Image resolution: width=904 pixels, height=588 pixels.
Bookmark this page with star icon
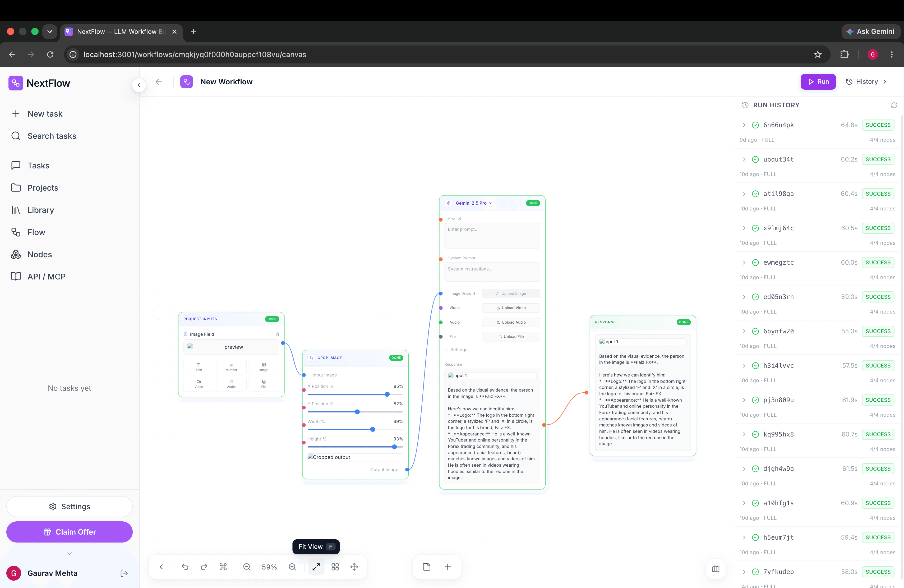point(818,54)
